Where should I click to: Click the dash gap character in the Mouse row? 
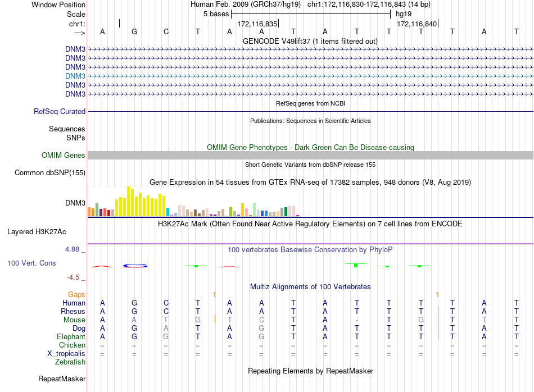(356, 320)
